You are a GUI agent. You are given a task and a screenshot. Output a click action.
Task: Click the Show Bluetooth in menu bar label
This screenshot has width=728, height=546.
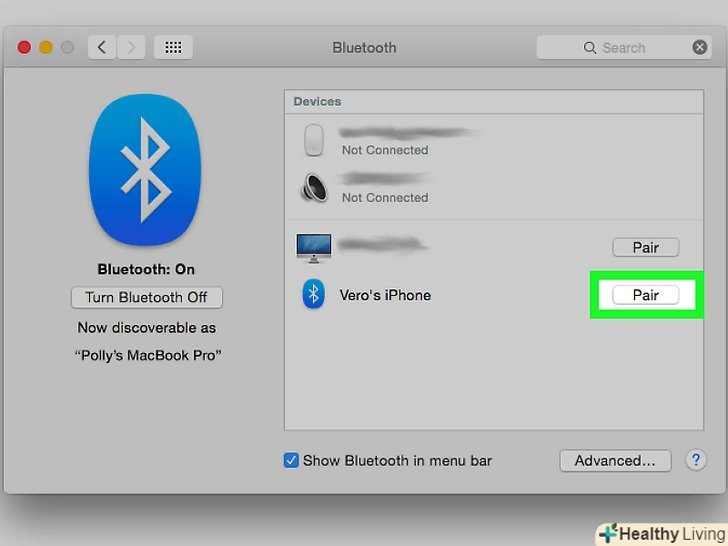397,461
